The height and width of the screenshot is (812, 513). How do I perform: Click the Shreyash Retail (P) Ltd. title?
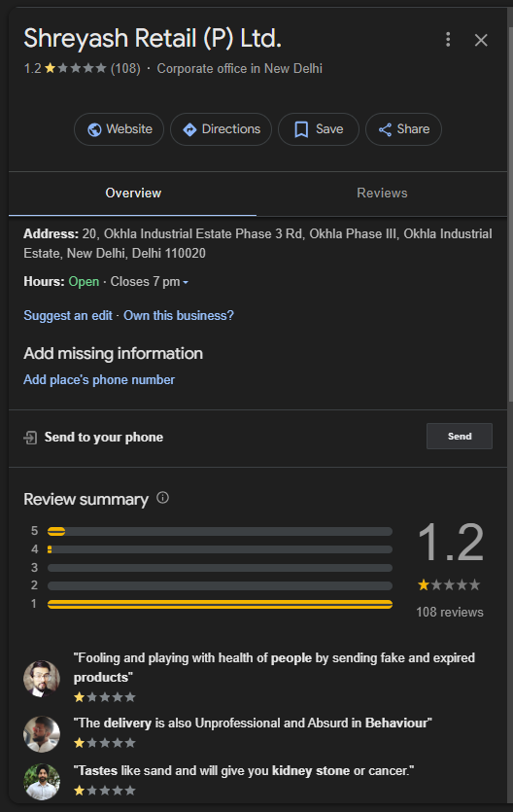coord(153,39)
